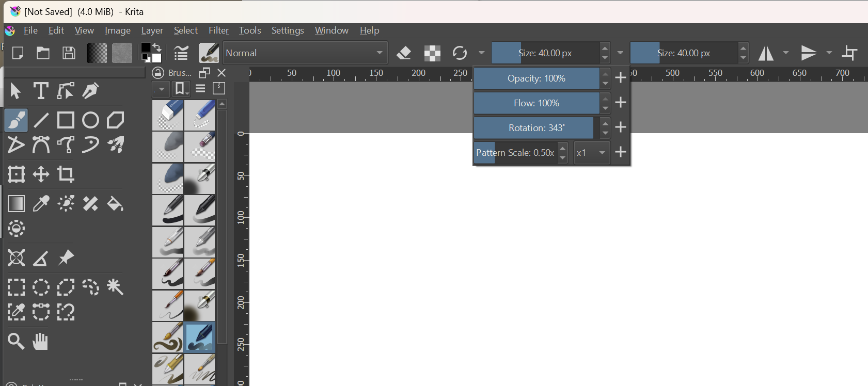The height and width of the screenshot is (386, 868).
Task: Select the highlighted blue ink brush preset
Action: tap(199, 337)
